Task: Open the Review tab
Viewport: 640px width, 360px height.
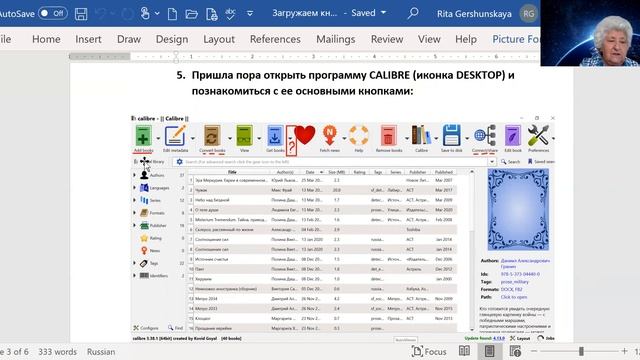Action: point(387,39)
